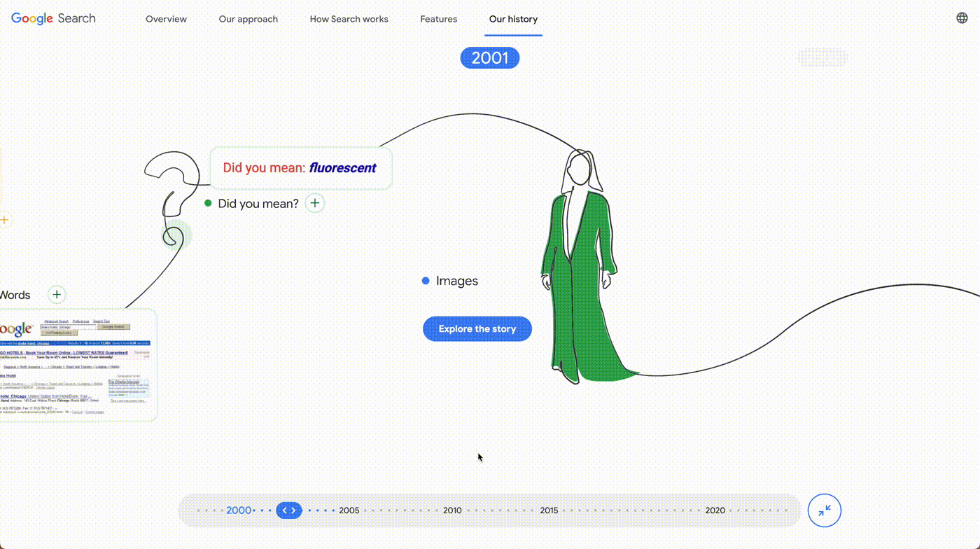Jump to 2005 on the timeline
The height and width of the screenshot is (549, 980).
click(349, 510)
